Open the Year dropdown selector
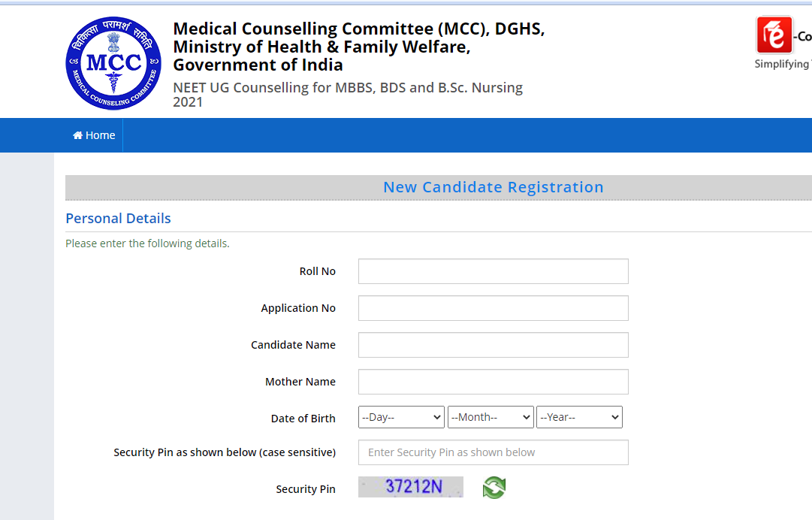The height and width of the screenshot is (520, 812). pyautogui.click(x=579, y=417)
